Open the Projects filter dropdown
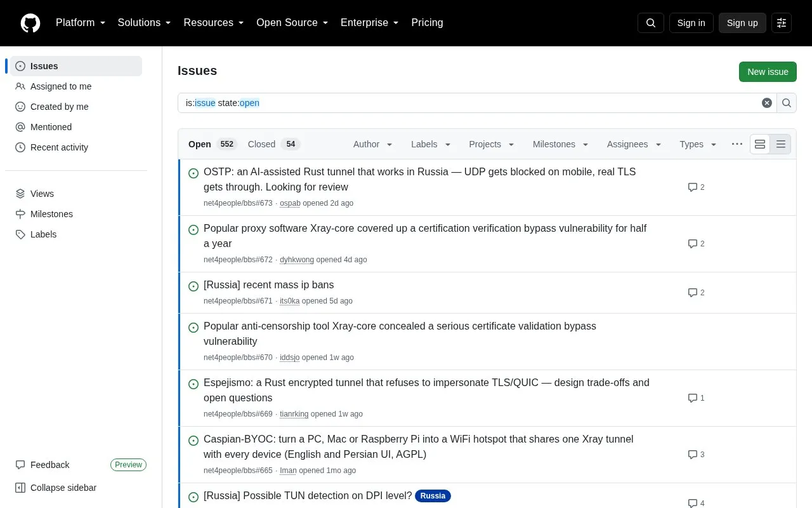Image resolution: width=812 pixels, height=508 pixels. 492,144
